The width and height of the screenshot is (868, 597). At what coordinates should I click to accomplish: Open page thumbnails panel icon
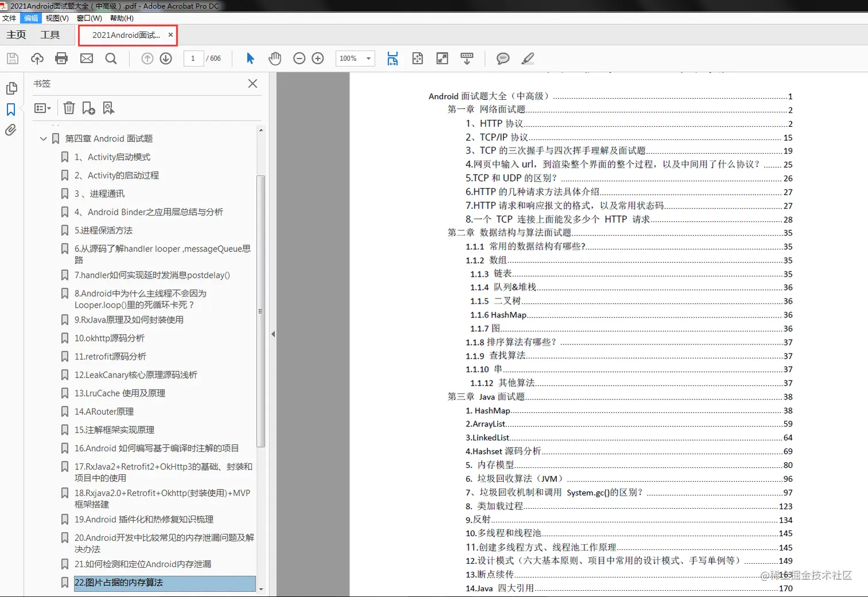[x=11, y=88]
